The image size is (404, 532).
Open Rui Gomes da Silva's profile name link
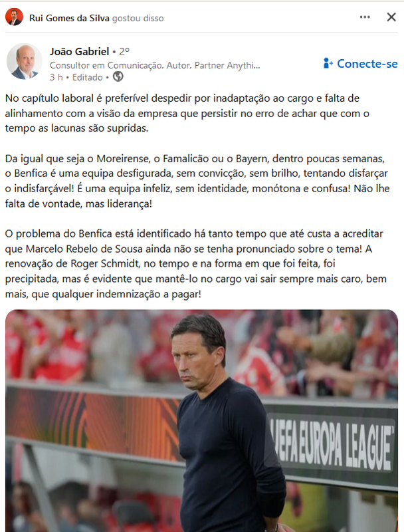click(x=69, y=18)
